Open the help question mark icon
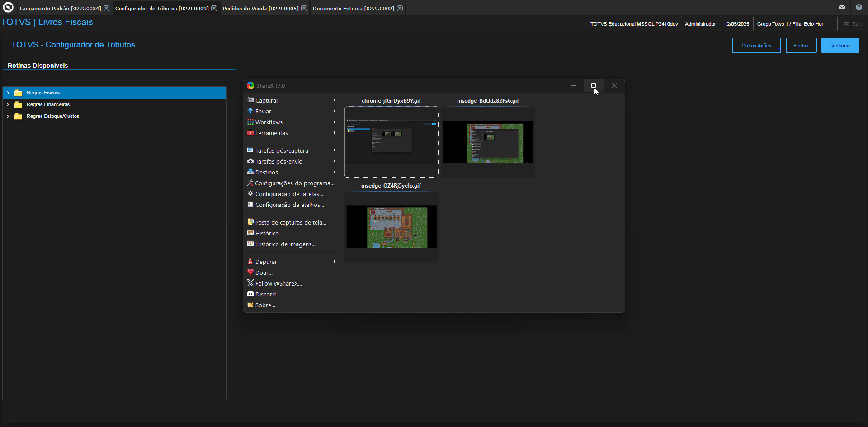Image resolution: width=868 pixels, height=427 pixels. (x=859, y=7)
